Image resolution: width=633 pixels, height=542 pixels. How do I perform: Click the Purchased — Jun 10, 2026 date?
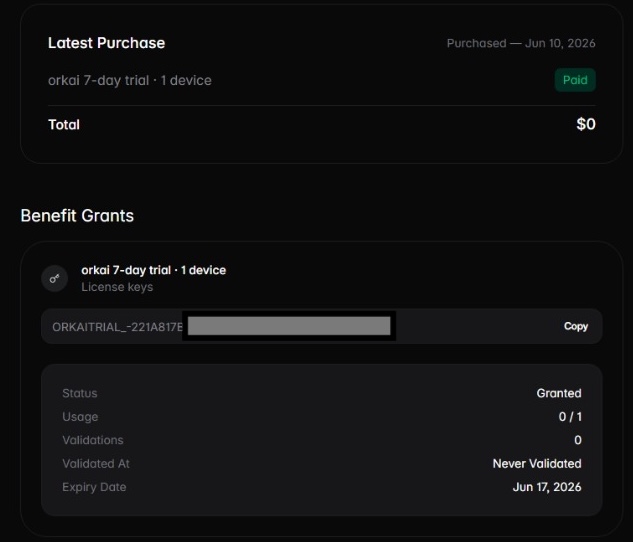tap(521, 43)
